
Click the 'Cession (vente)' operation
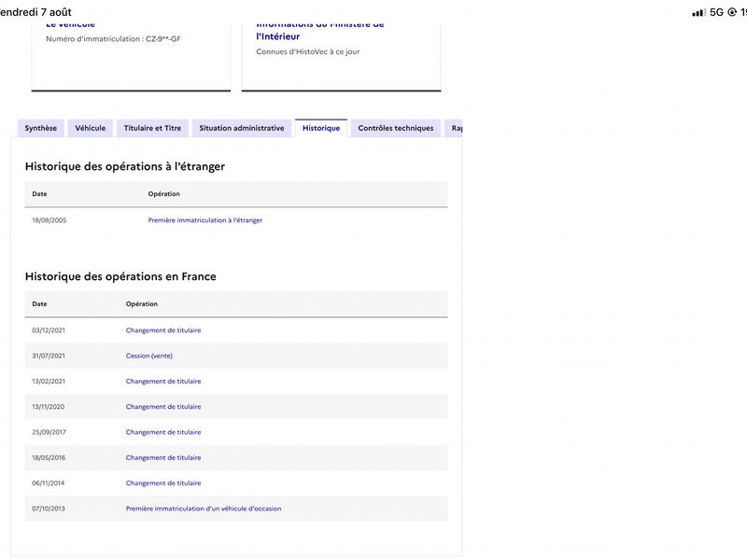point(149,356)
